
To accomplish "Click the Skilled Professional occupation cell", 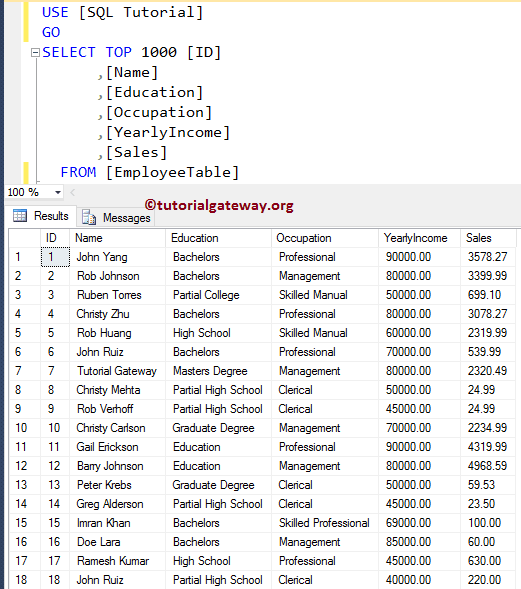I will tap(325, 523).
